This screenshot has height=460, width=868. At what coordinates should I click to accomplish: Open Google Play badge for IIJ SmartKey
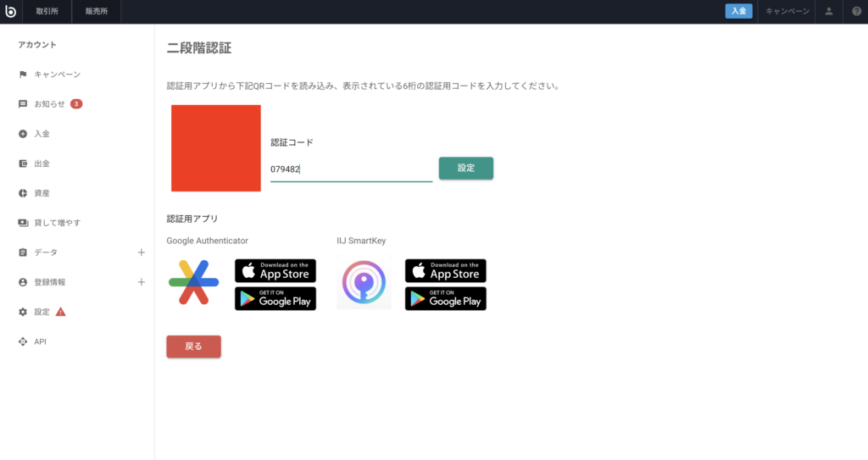(x=446, y=299)
